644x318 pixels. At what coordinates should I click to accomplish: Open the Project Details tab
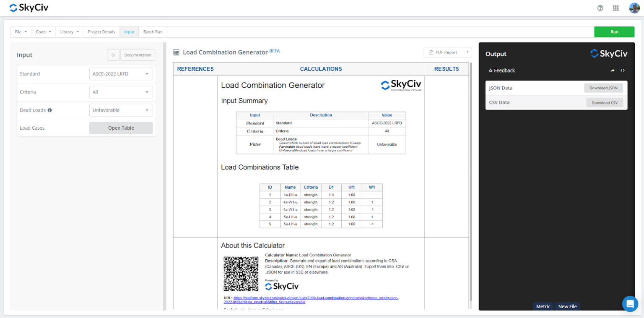(x=101, y=32)
